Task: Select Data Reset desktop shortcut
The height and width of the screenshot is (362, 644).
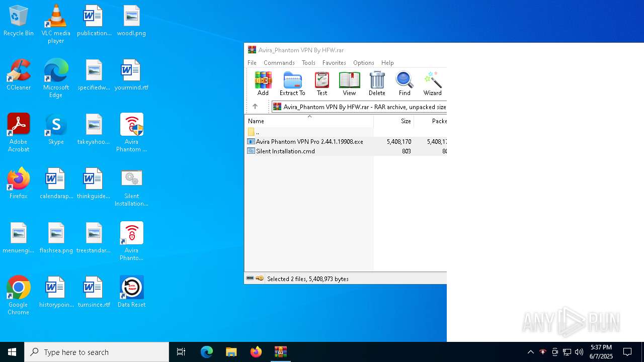Action: tap(131, 292)
